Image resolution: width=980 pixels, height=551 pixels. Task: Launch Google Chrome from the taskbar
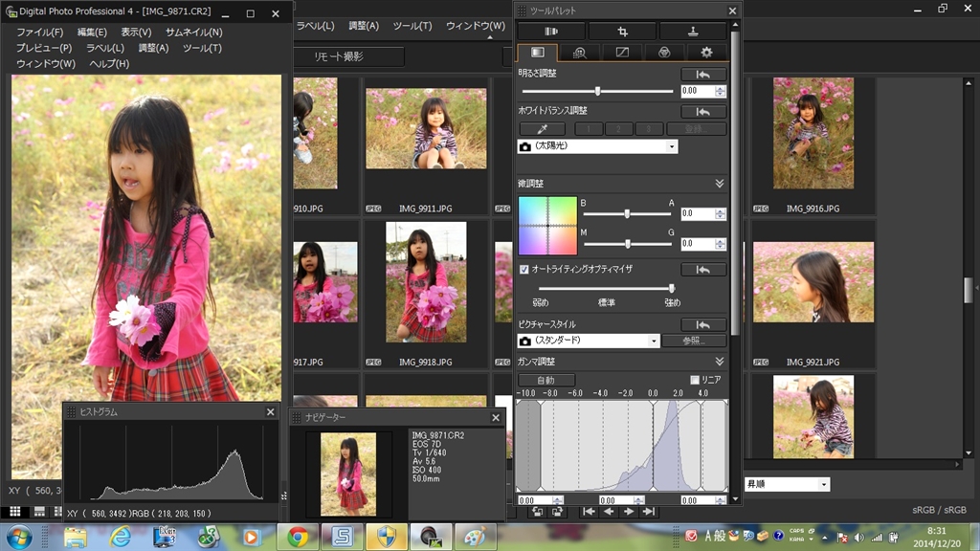[297, 537]
